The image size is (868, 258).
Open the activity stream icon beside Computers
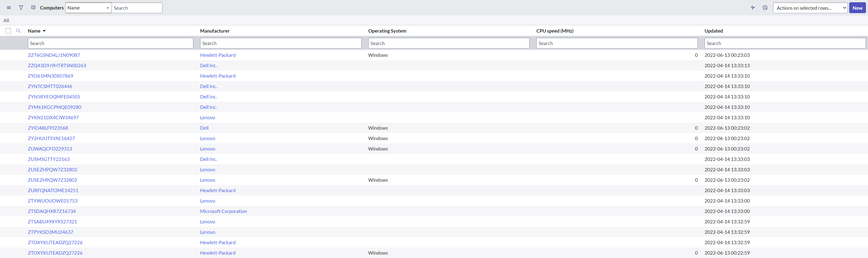[33, 8]
